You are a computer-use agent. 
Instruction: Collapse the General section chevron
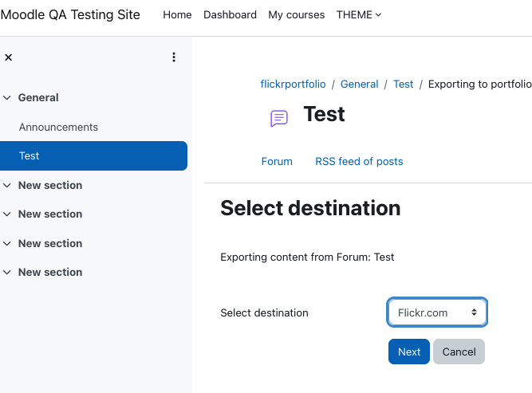tap(7, 98)
